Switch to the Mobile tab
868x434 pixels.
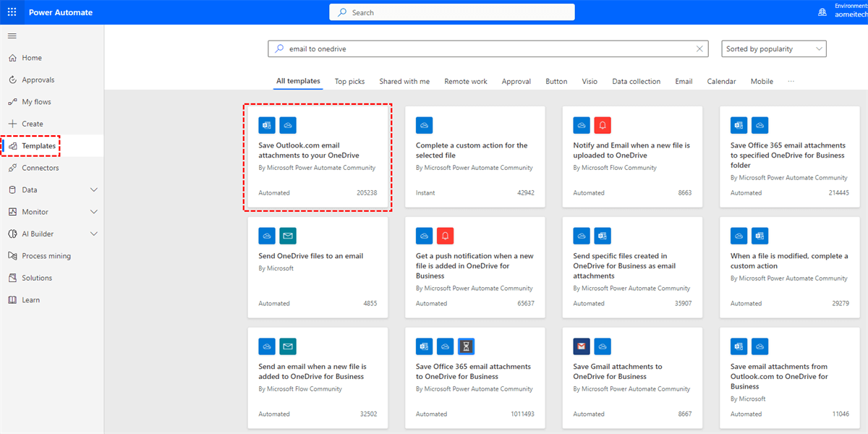click(762, 82)
